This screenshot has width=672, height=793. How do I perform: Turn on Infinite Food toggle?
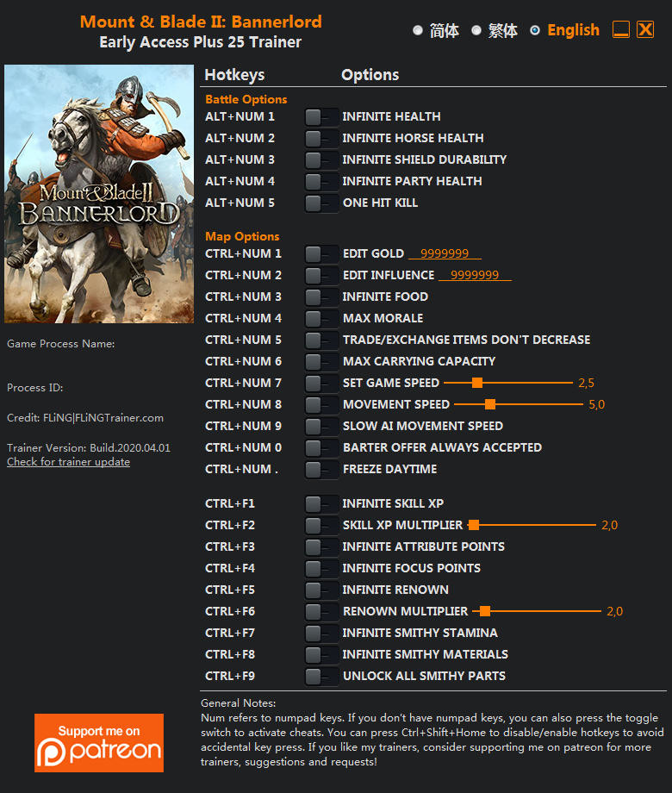click(321, 297)
